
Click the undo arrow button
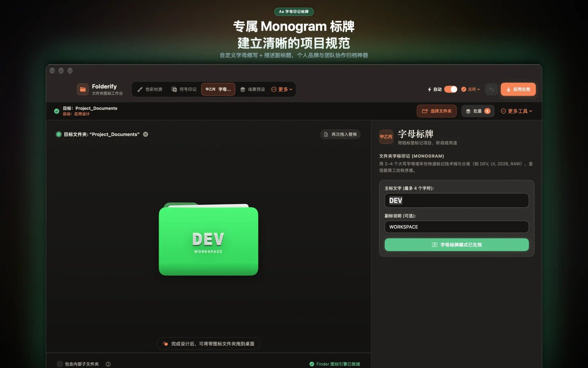pyautogui.click(x=491, y=89)
